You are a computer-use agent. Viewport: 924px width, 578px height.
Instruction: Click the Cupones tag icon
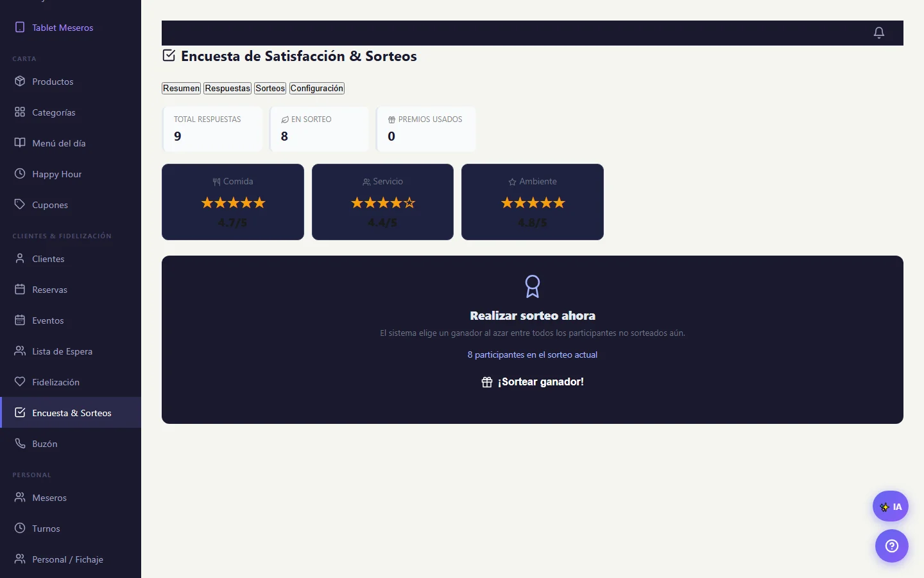[20, 204]
